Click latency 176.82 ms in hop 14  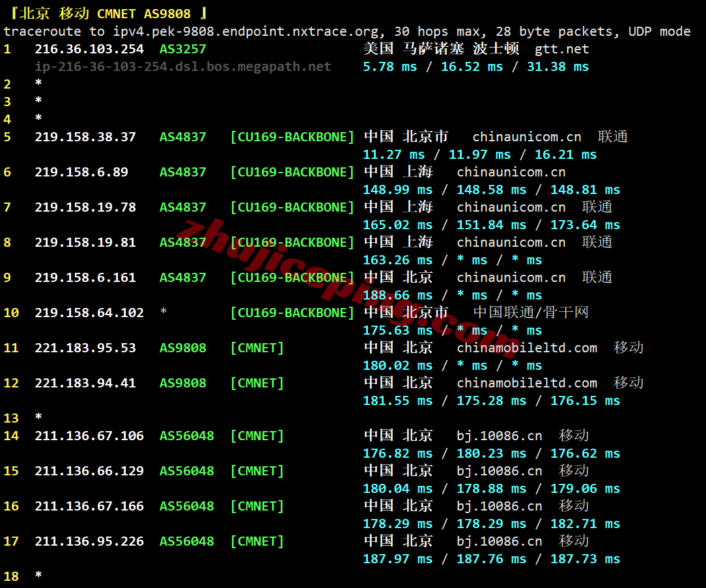397,453
